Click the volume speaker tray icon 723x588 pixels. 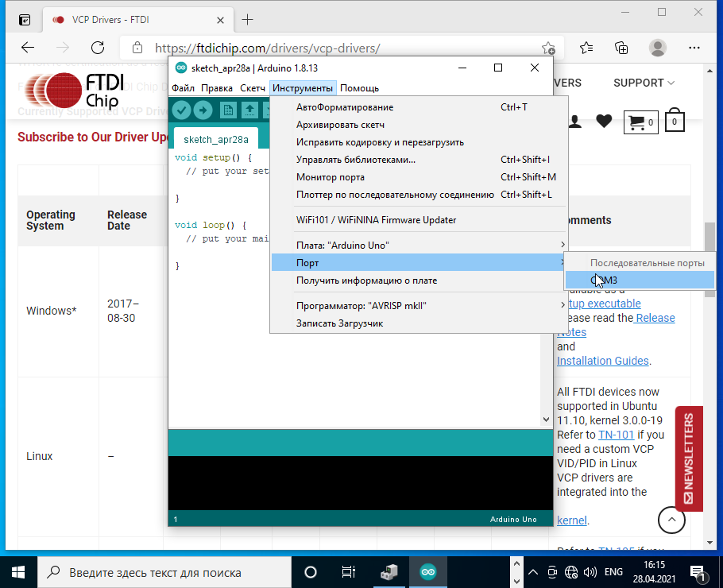click(x=590, y=572)
